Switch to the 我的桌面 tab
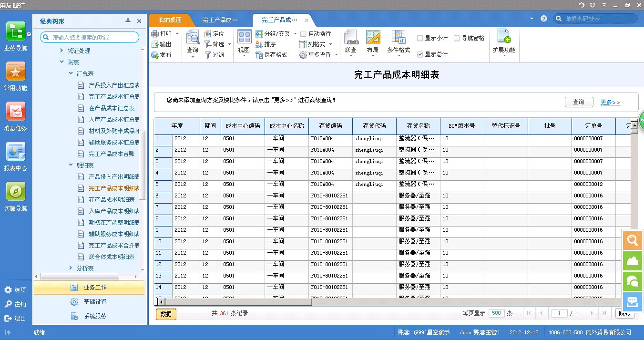Viewport: 644px width, 340px height. (170, 20)
